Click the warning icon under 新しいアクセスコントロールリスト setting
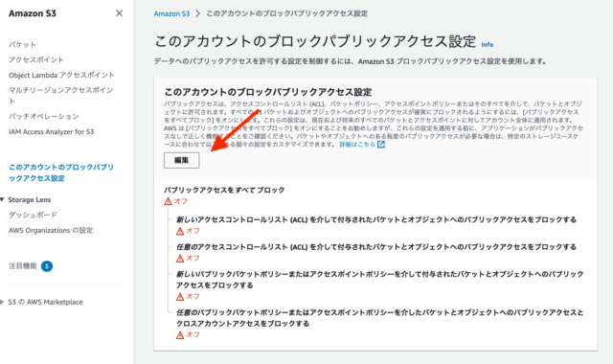Screen dimensions: 613x364 point(180,231)
